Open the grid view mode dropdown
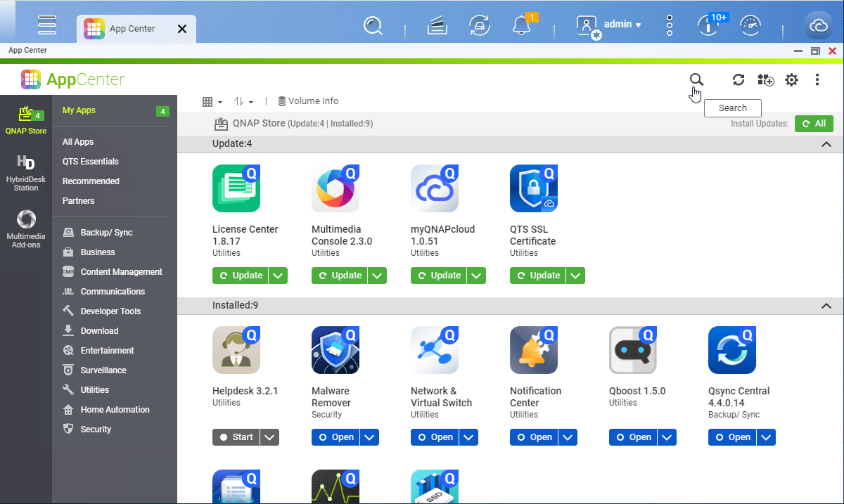This screenshot has width=844, height=504. coord(212,101)
